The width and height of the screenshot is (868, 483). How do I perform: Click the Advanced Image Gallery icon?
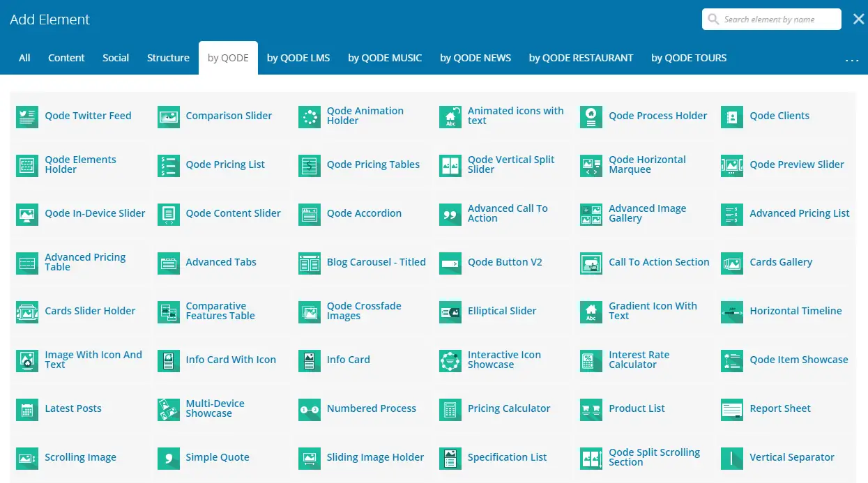tap(591, 214)
